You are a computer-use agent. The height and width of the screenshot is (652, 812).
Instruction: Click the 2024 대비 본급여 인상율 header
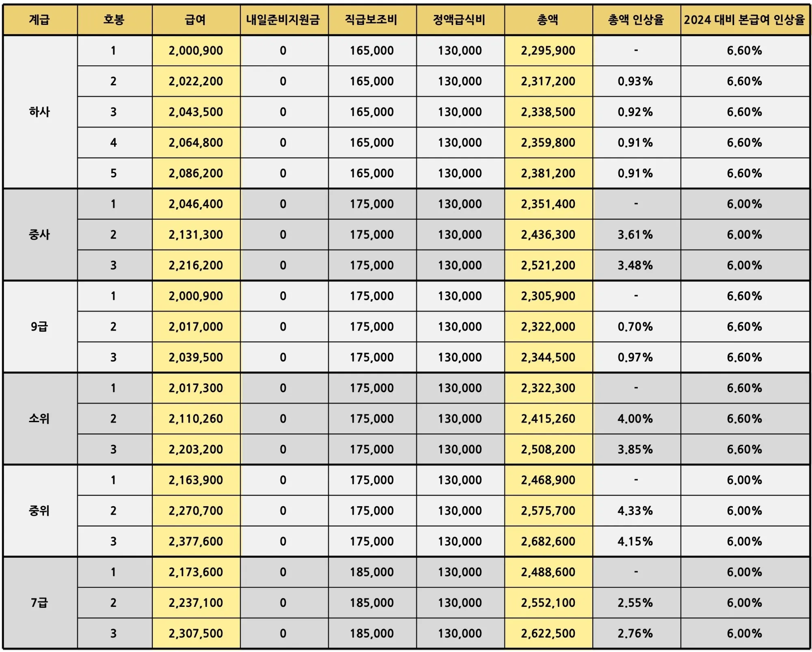744,19
